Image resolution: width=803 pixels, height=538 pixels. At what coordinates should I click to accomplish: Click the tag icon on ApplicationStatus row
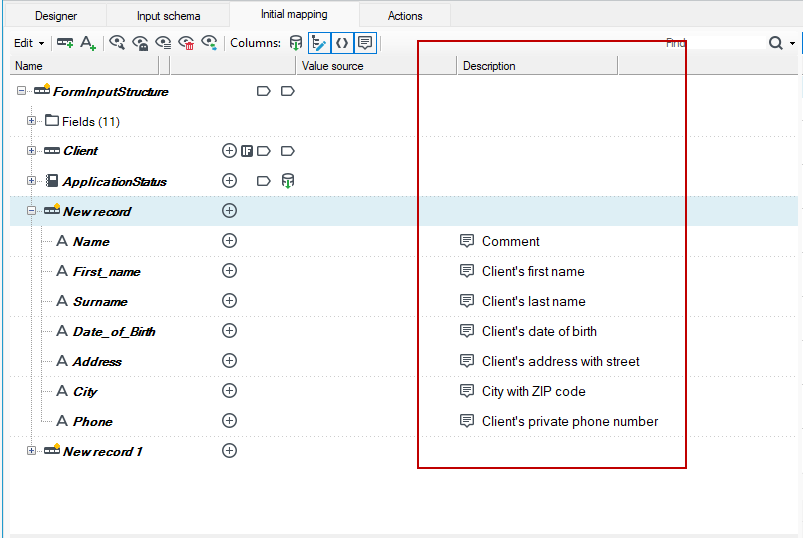[x=263, y=181]
